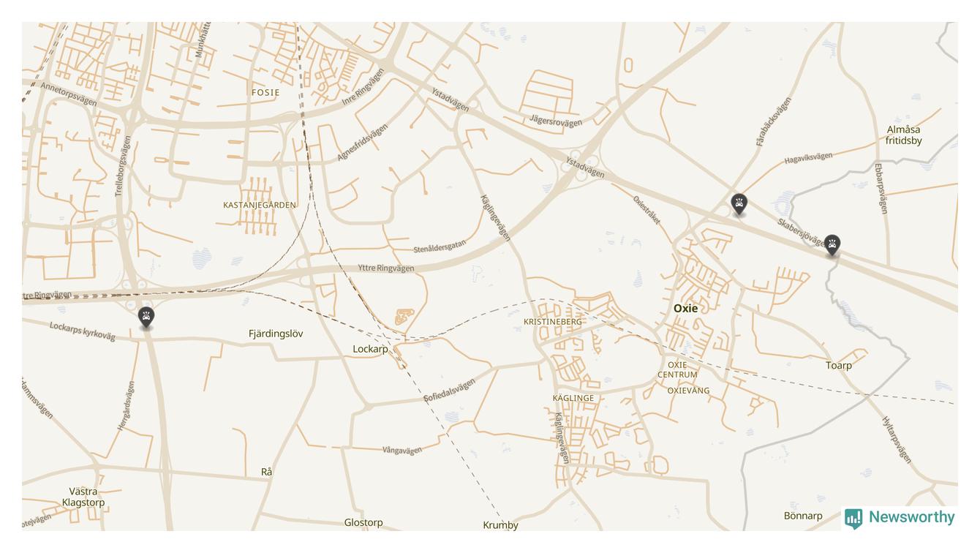Screen dimensions: 980x553
Task: Click the FOSIE district label
Action: (265, 93)
